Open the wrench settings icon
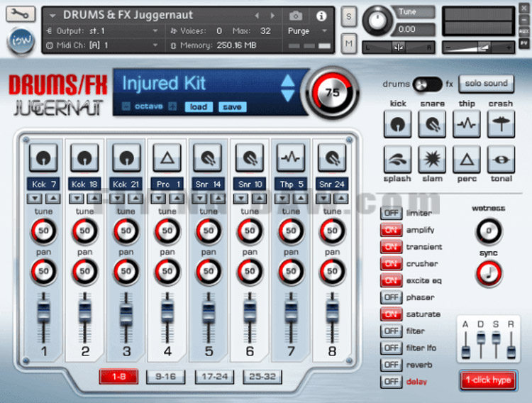Screen dimensions: 532x403 point(21,14)
